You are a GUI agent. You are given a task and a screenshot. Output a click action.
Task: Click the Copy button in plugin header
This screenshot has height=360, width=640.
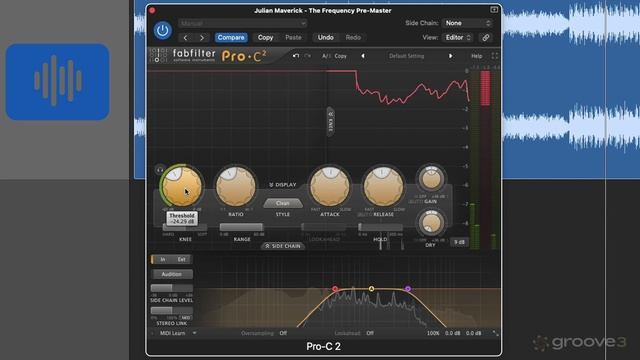click(x=265, y=38)
